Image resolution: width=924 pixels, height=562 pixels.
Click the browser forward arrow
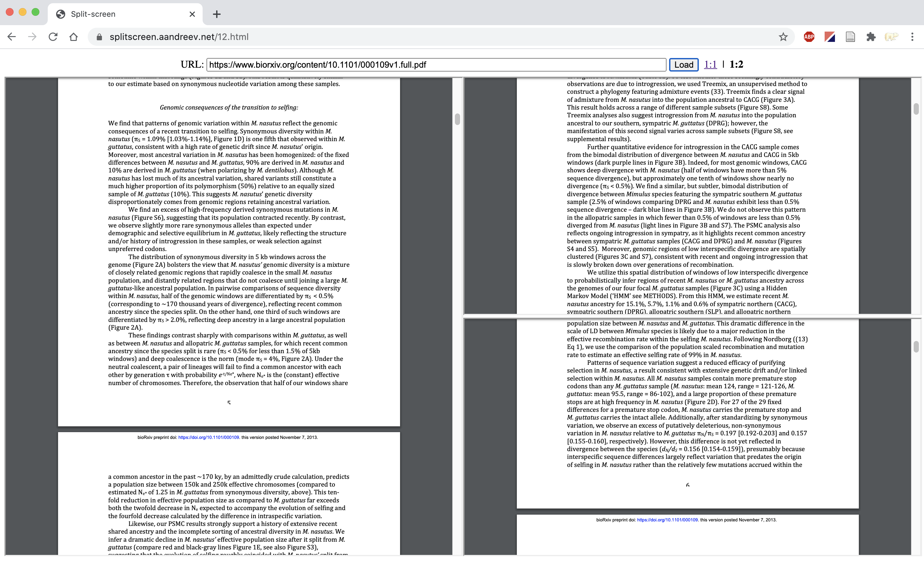(32, 37)
